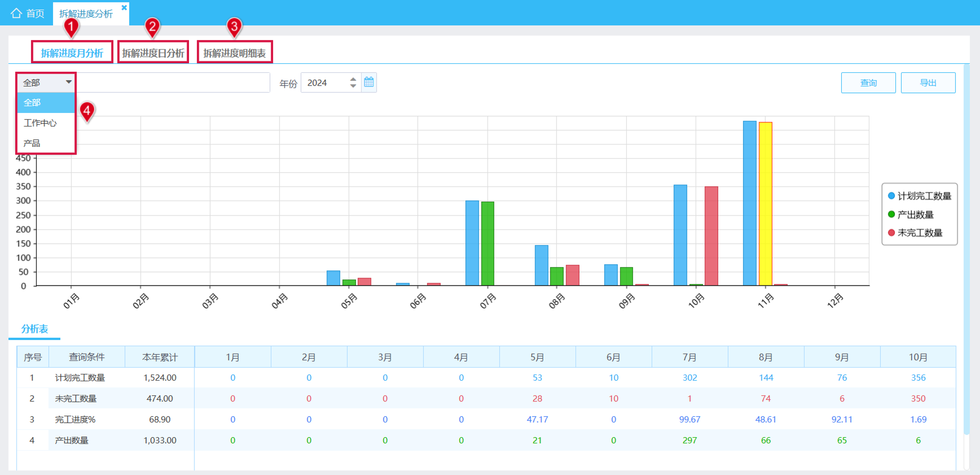Click the filter text field beside 全部
Viewport: 980px width, 475px height.
click(173, 82)
